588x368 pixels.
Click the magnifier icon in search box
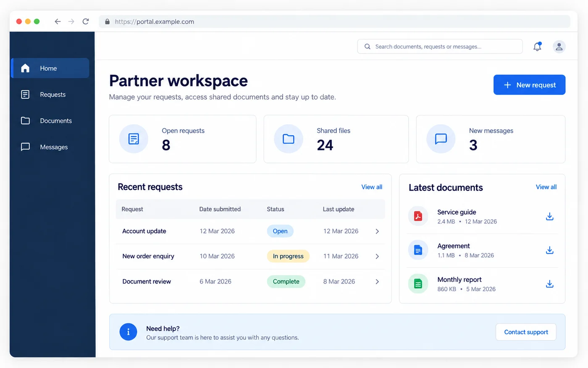click(367, 47)
